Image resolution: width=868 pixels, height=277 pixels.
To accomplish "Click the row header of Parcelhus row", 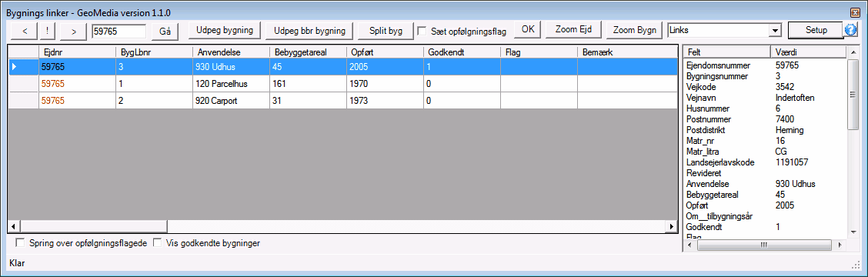I will coord(24,84).
